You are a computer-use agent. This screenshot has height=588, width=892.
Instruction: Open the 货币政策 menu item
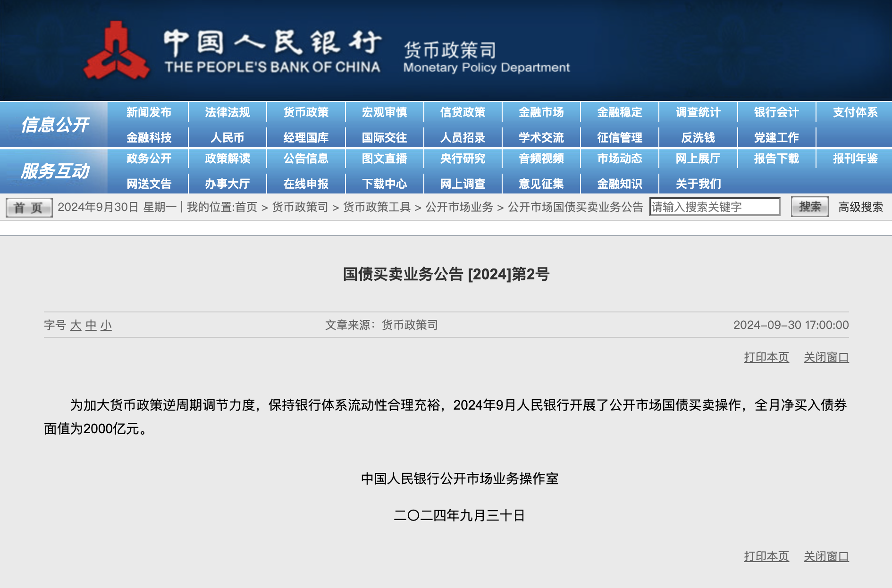[x=306, y=112]
